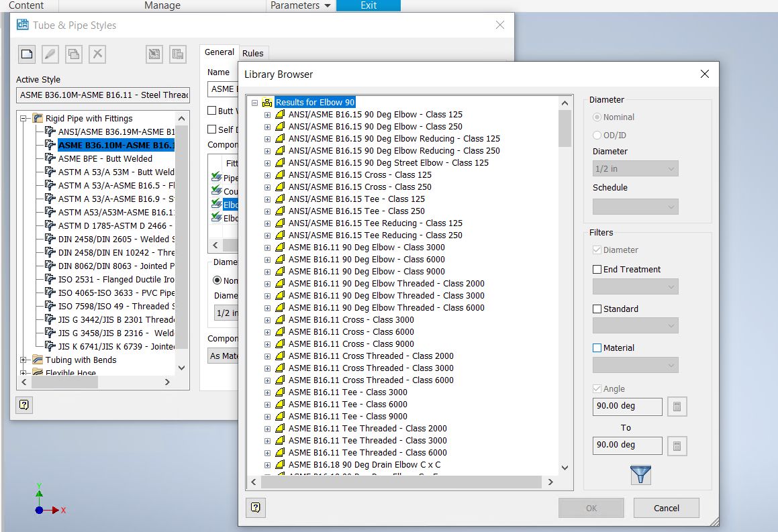Select the OD/ID diameter radio button
Image resolution: width=778 pixels, height=532 pixels.
pyautogui.click(x=597, y=135)
